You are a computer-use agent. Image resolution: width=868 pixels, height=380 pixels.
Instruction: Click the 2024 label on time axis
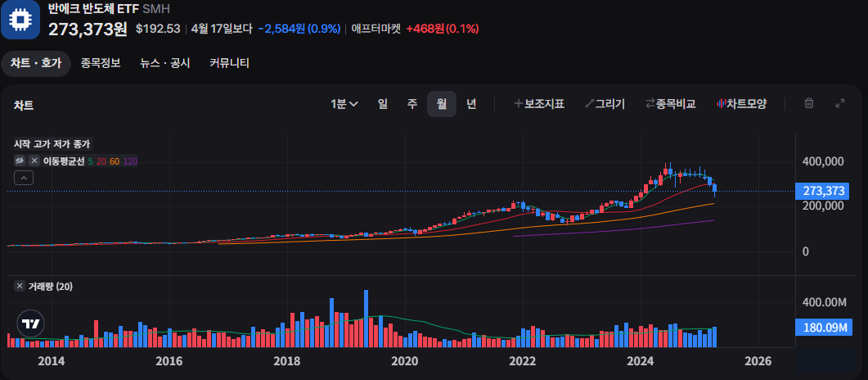point(641,362)
